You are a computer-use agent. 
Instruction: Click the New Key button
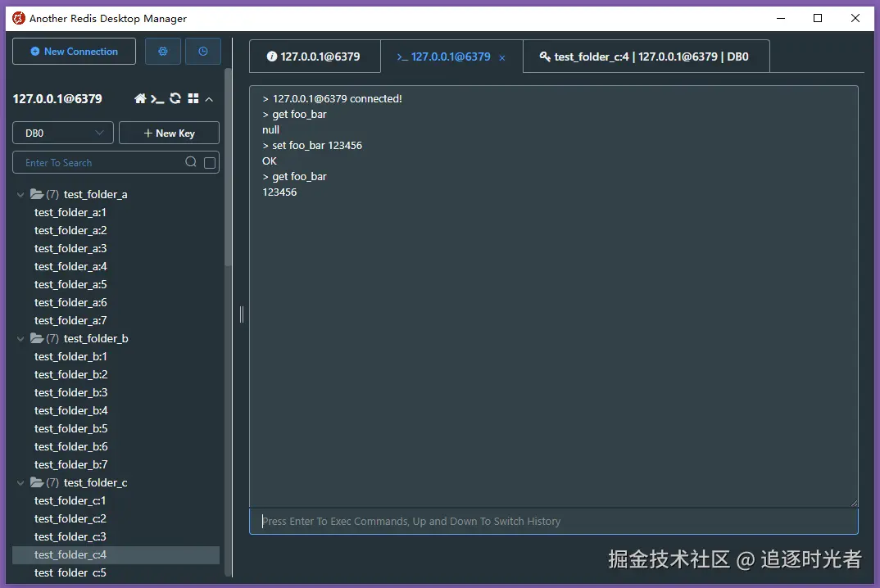click(169, 133)
